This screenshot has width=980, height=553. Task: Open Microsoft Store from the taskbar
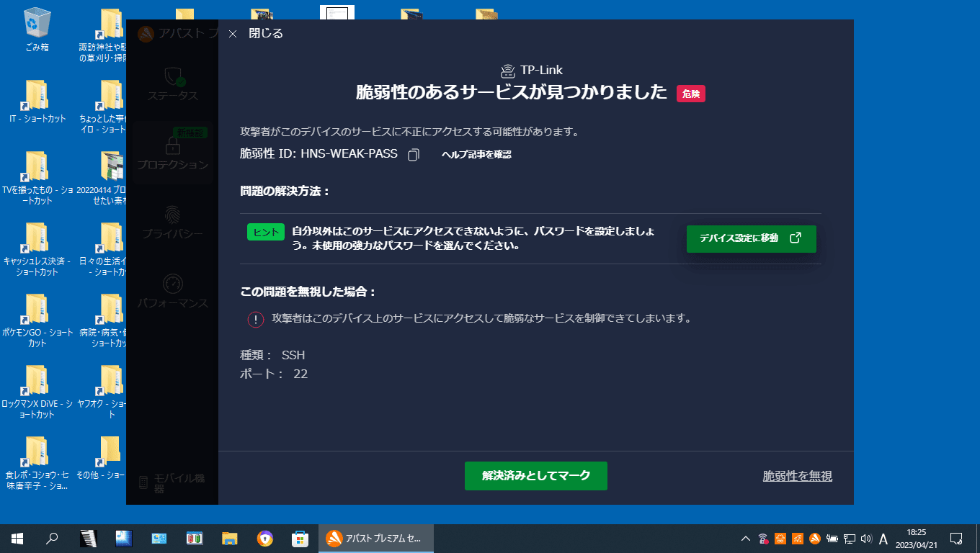coord(300,538)
